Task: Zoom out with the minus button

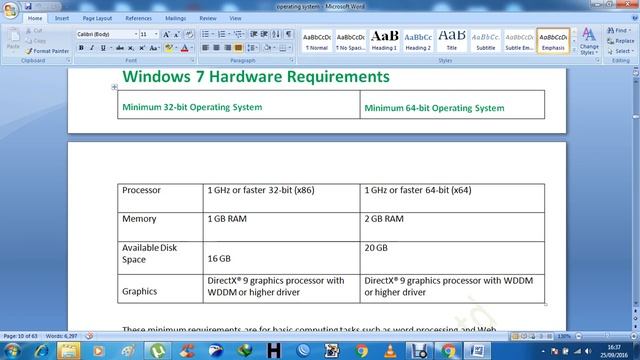Action: click(x=578, y=336)
